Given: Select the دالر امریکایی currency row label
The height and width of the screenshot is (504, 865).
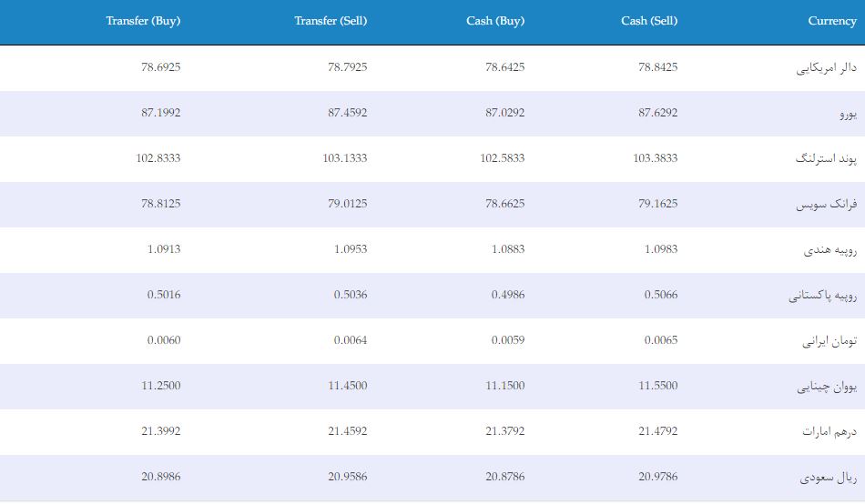Looking at the screenshot, I should tap(827, 68).
